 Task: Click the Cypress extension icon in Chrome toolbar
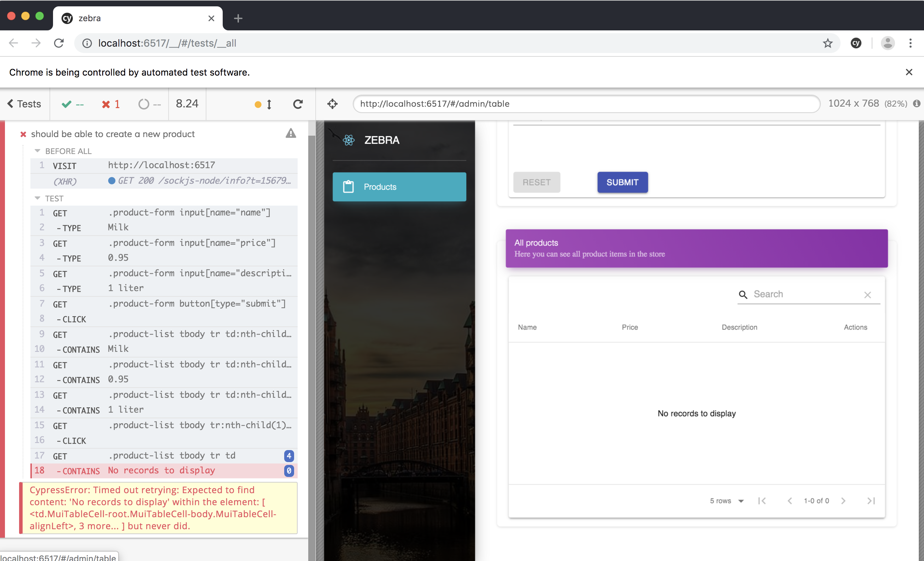pos(856,43)
